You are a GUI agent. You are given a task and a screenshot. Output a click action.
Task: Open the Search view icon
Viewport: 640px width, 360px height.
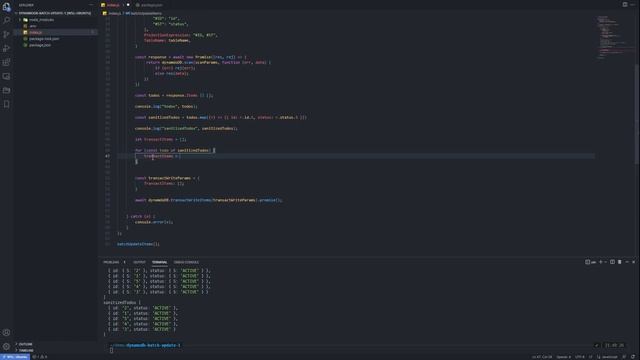6,20
